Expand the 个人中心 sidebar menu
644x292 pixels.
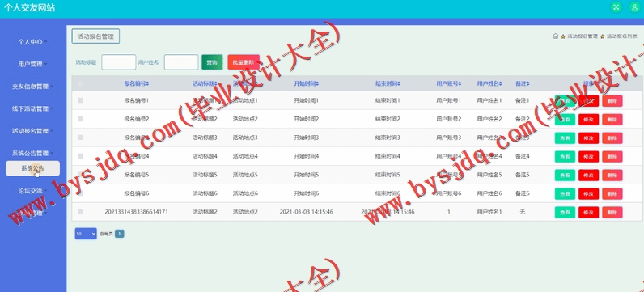(x=33, y=42)
